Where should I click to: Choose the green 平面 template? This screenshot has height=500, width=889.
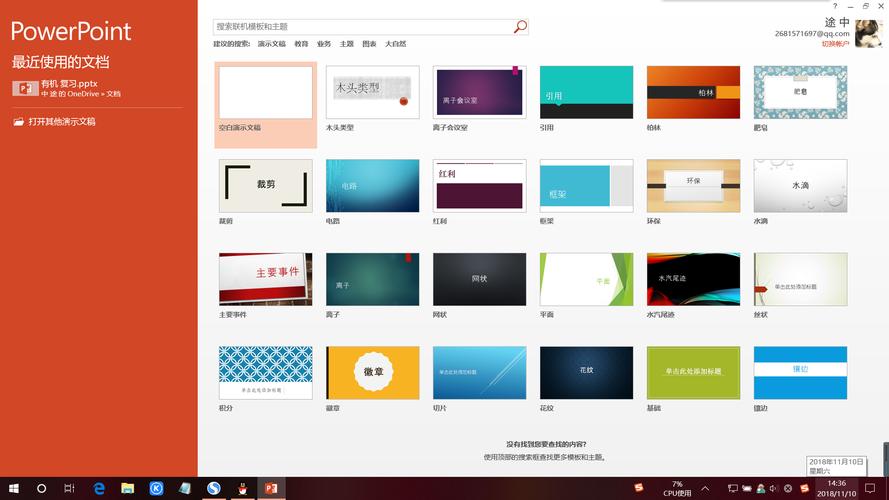(586, 279)
